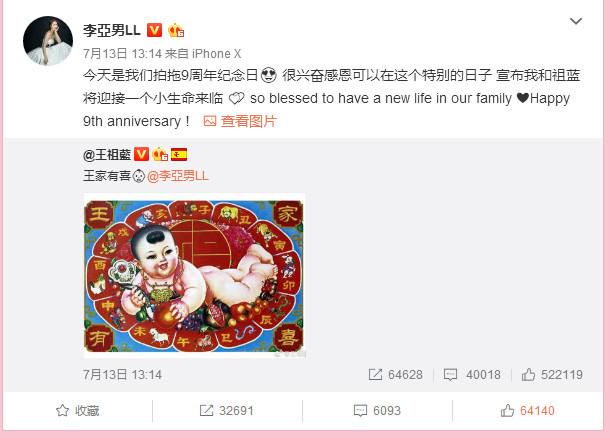Viewport: 610px width, 438px height.
Task: Like the original post with 522119 likes
Action: tap(552, 375)
